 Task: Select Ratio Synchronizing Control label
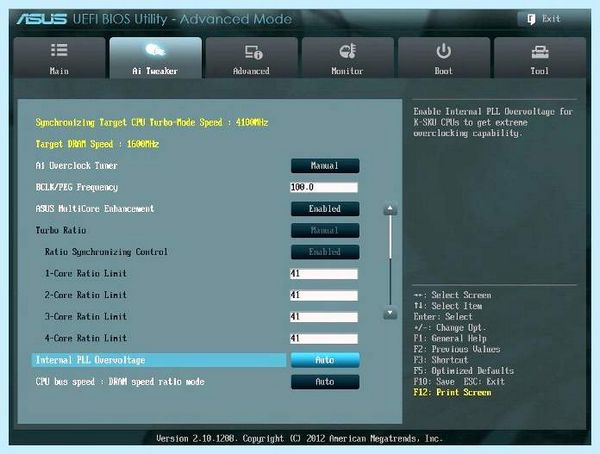(106, 252)
